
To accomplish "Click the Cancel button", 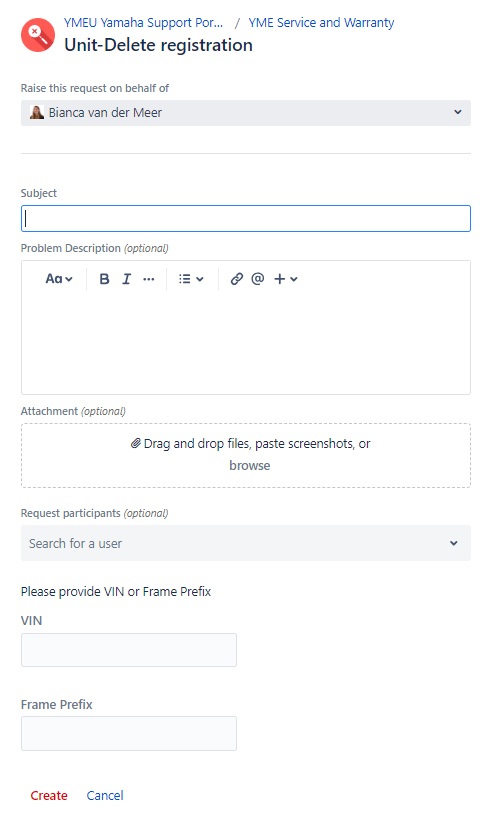I will coord(105,795).
